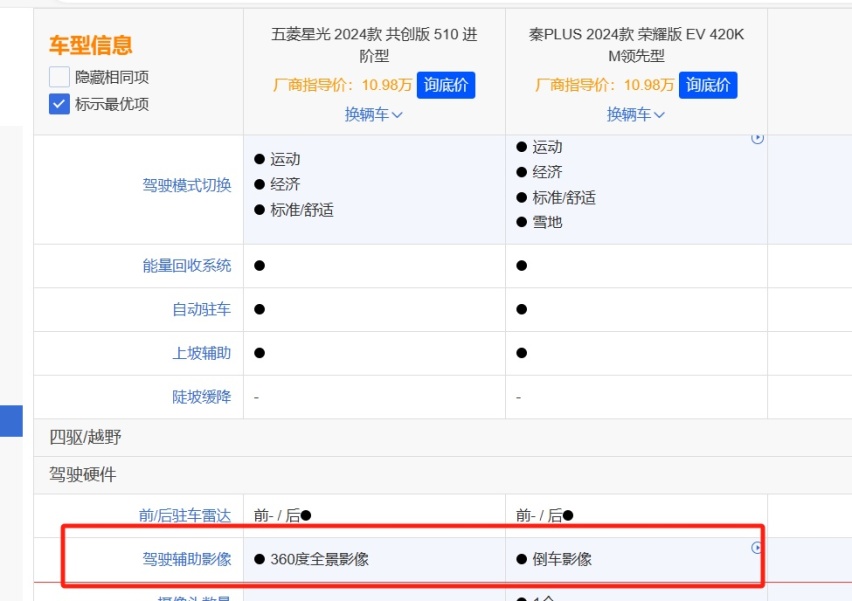Click the 陡坡缓降 parameter link
The image size is (852, 601).
(x=202, y=397)
